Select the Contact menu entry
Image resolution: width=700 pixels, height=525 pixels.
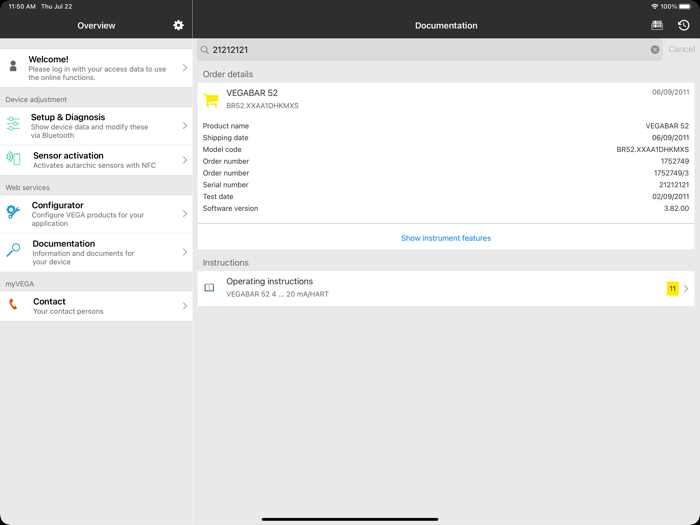tap(96, 306)
